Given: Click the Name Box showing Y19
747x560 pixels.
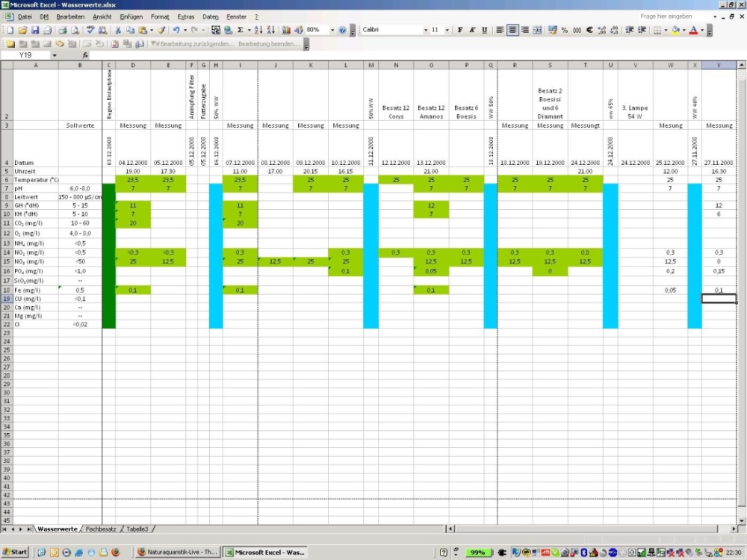Looking at the screenshot, I should (x=30, y=55).
